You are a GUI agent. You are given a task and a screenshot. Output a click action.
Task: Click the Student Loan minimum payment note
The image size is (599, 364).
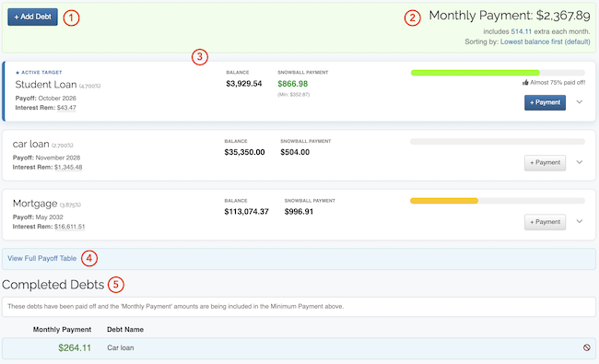(x=293, y=94)
